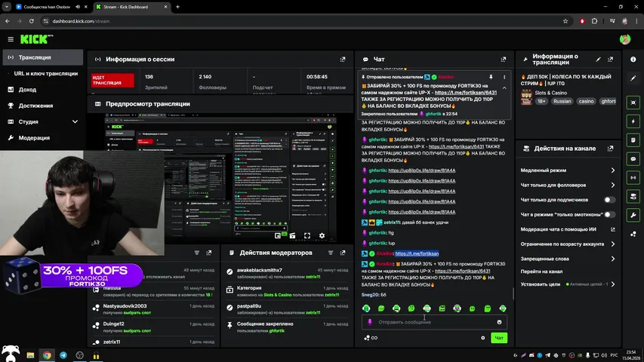
Task: Open chat settings gear next to the Чат button
Action: point(482,338)
